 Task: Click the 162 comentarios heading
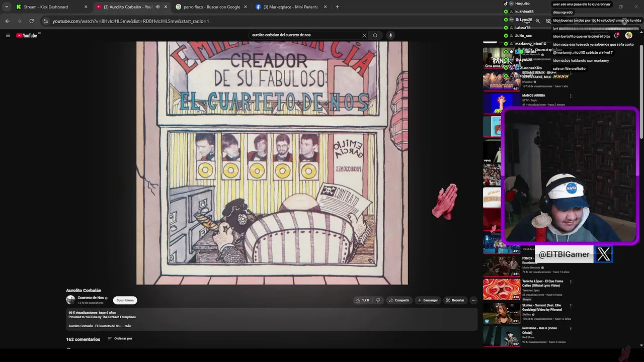coord(83,339)
